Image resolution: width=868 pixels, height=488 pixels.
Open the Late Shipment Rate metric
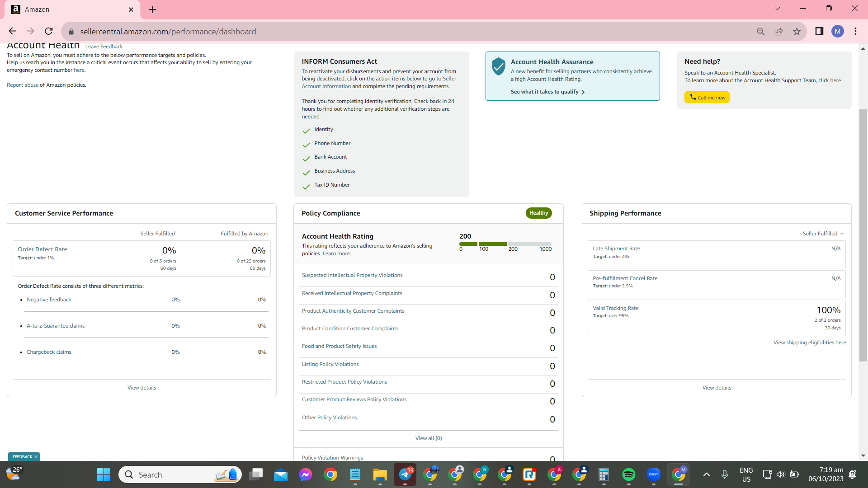pyautogui.click(x=616, y=249)
